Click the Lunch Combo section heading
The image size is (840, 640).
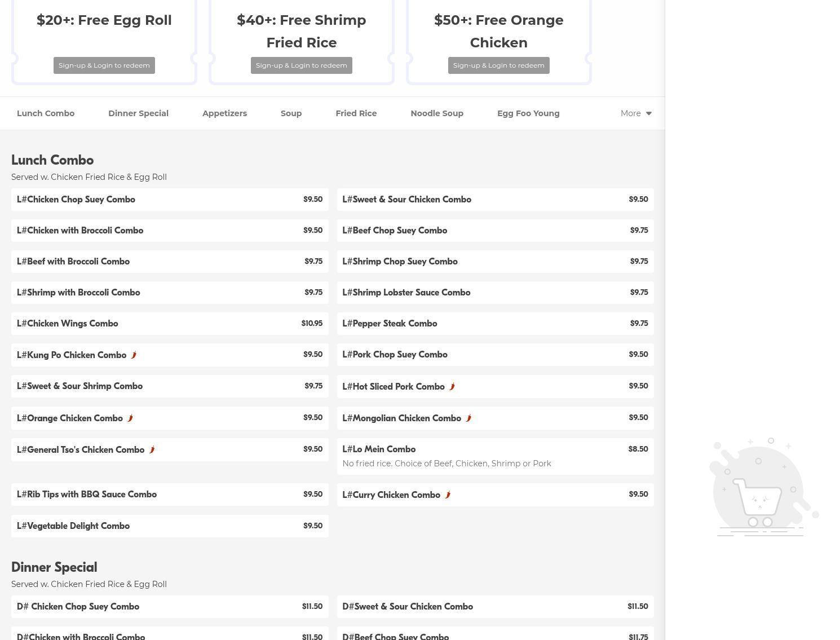[52, 160]
